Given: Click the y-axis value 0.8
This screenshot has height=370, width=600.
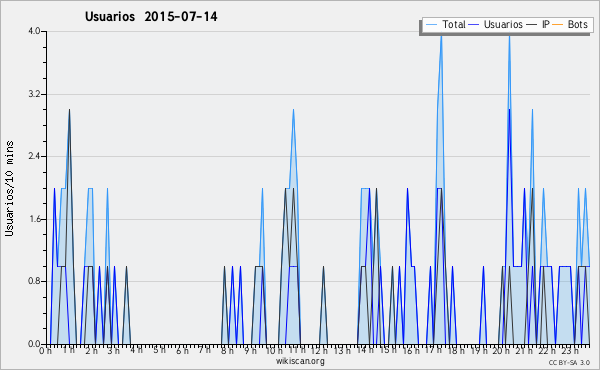Looking at the screenshot, I should click(x=34, y=282).
